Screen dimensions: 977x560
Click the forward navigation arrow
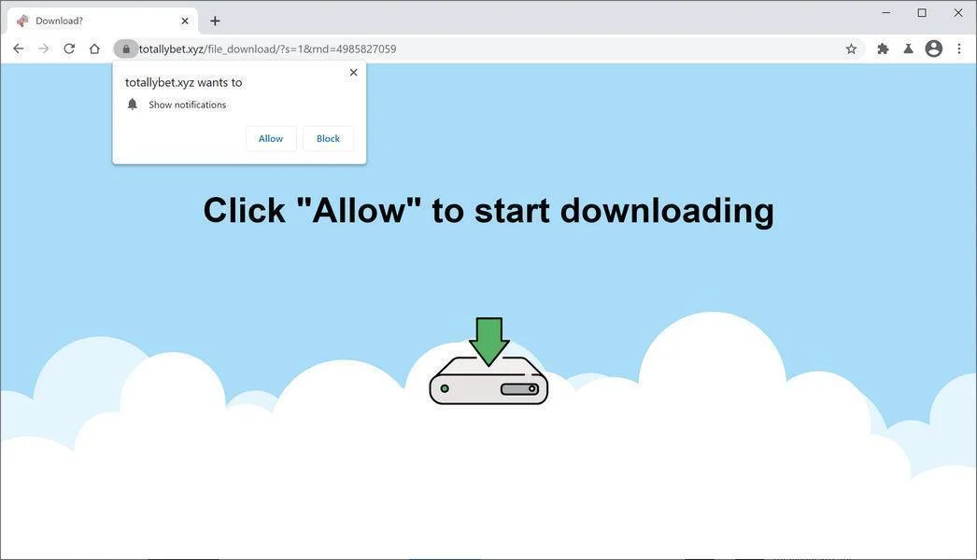click(44, 49)
